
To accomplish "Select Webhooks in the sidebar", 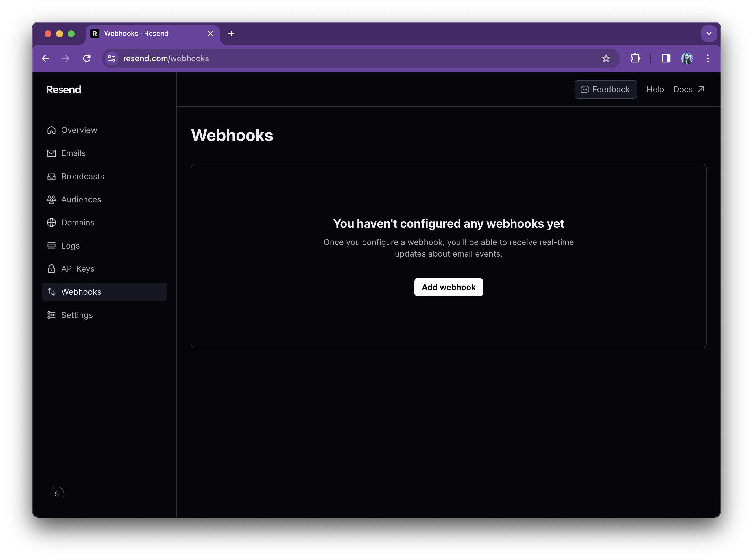I will (x=104, y=292).
